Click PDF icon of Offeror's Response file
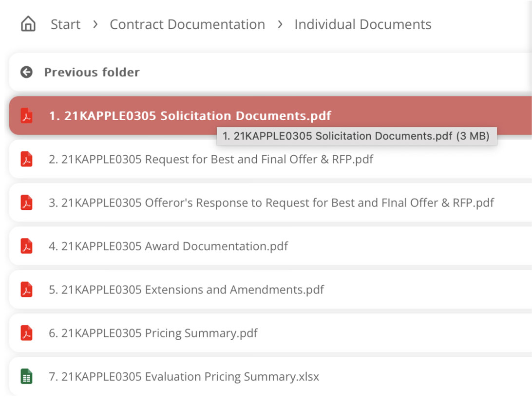This screenshot has height=404, width=532. pyautogui.click(x=27, y=203)
